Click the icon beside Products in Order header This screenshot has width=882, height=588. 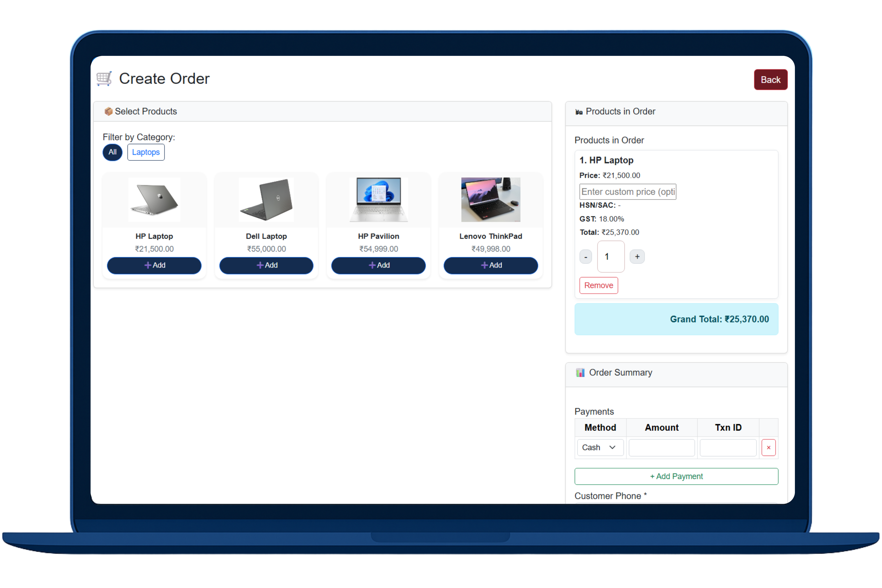pyautogui.click(x=579, y=111)
